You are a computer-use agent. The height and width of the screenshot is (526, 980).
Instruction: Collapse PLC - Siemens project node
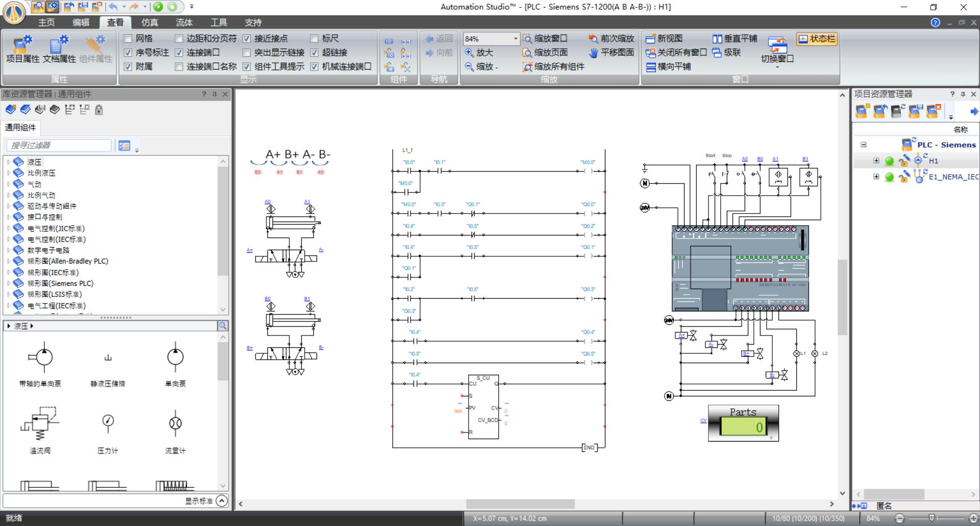pos(864,145)
